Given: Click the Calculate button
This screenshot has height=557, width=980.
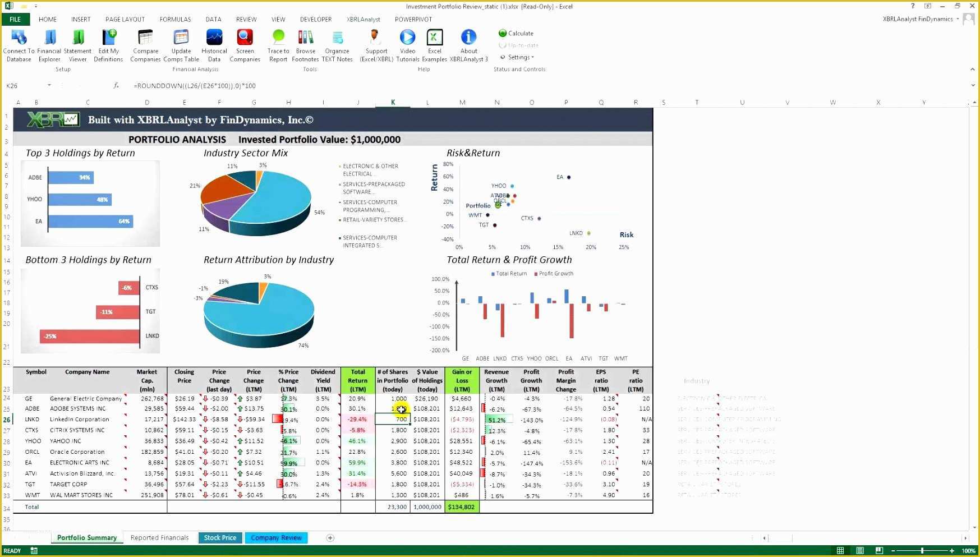Looking at the screenshot, I should (516, 33).
